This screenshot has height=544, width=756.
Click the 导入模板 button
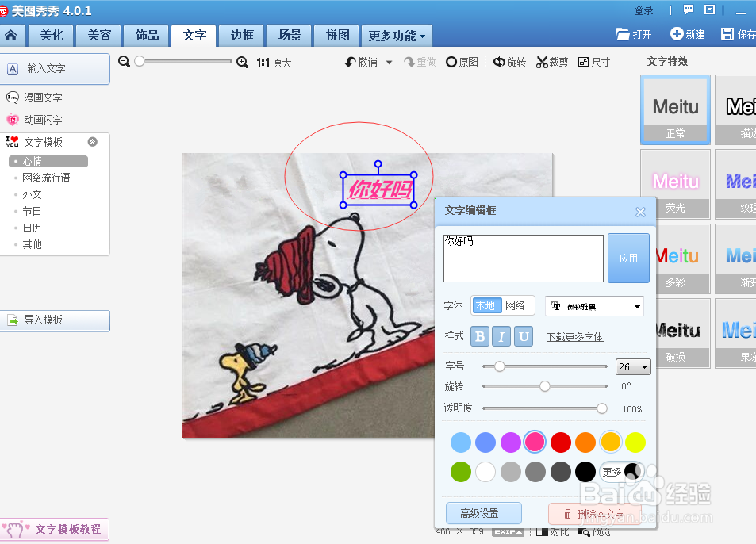point(55,320)
